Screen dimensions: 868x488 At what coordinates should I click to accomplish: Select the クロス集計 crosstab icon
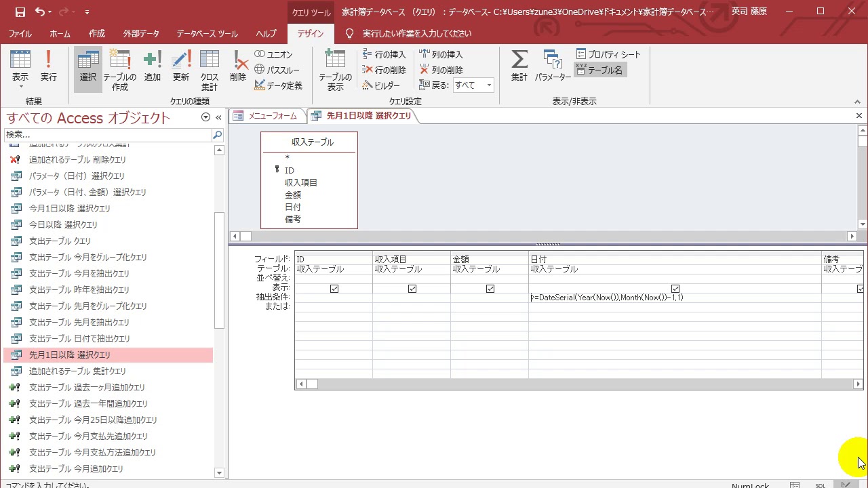pyautogui.click(x=210, y=69)
